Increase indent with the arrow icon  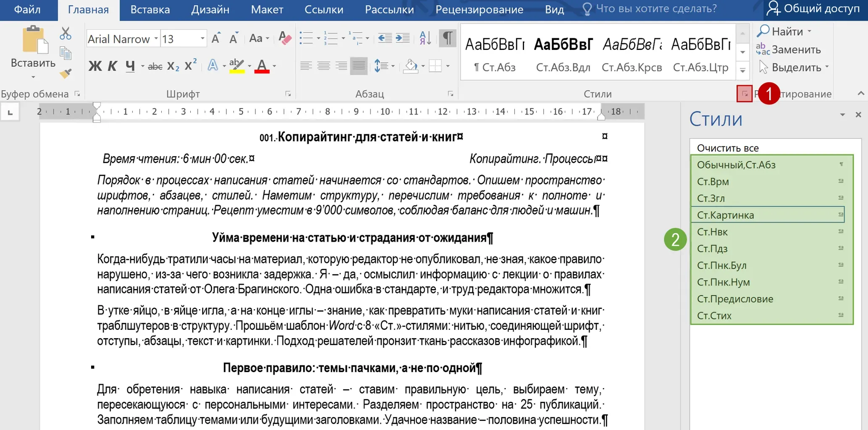(402, 38)
